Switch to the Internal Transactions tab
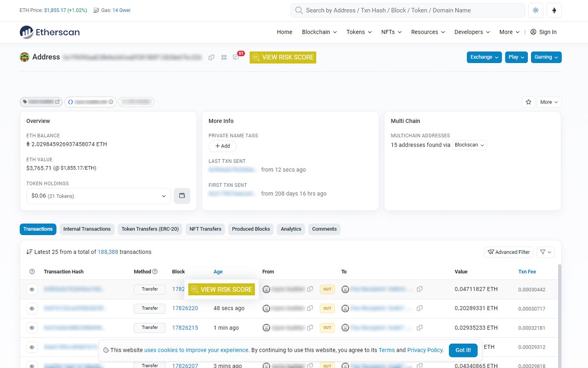The image size is (588, 368). pyautogui.click(x=87, y=229)
